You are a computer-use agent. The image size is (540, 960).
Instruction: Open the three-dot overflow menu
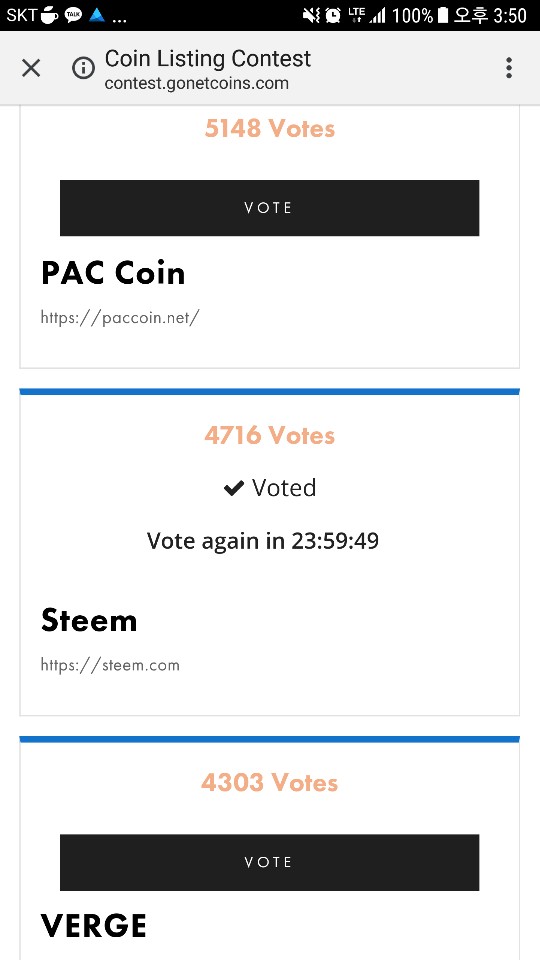(x=508, y=68)
